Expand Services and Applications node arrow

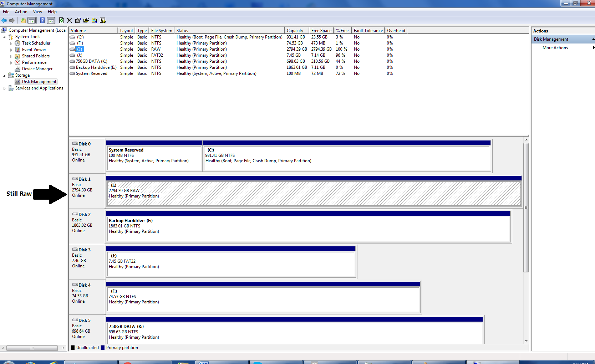point(4,88)
